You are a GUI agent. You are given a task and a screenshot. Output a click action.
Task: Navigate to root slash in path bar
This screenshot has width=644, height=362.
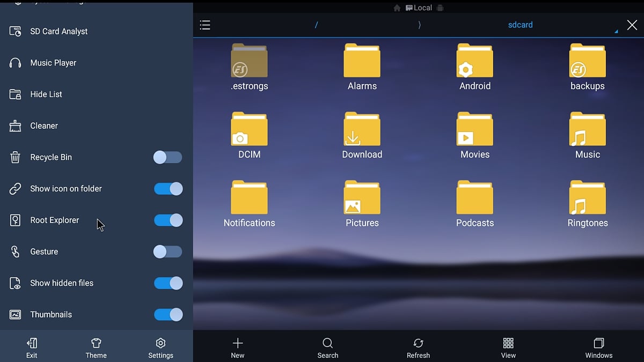(316, 25)
